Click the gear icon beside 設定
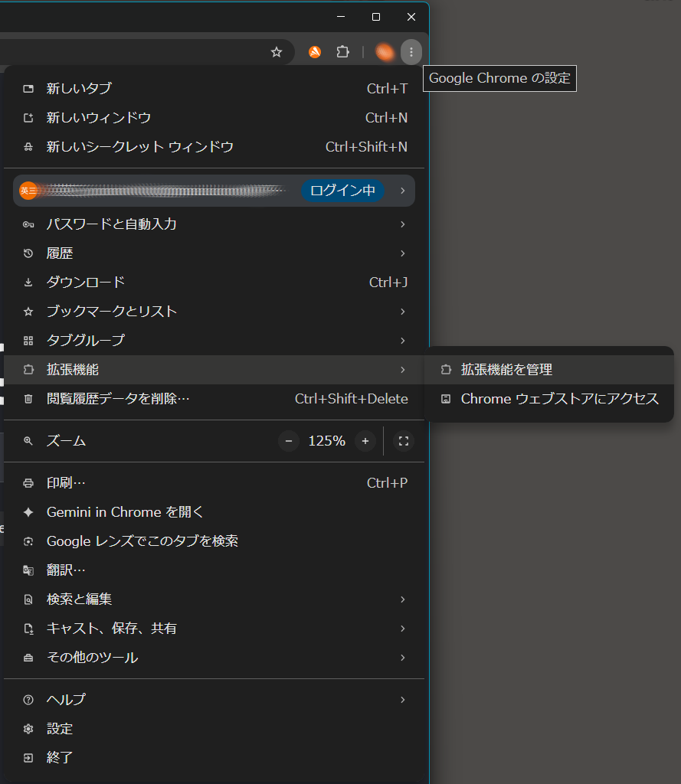Image resolution: width=681 pixels, height=784 pixels. tap(28, 729)
